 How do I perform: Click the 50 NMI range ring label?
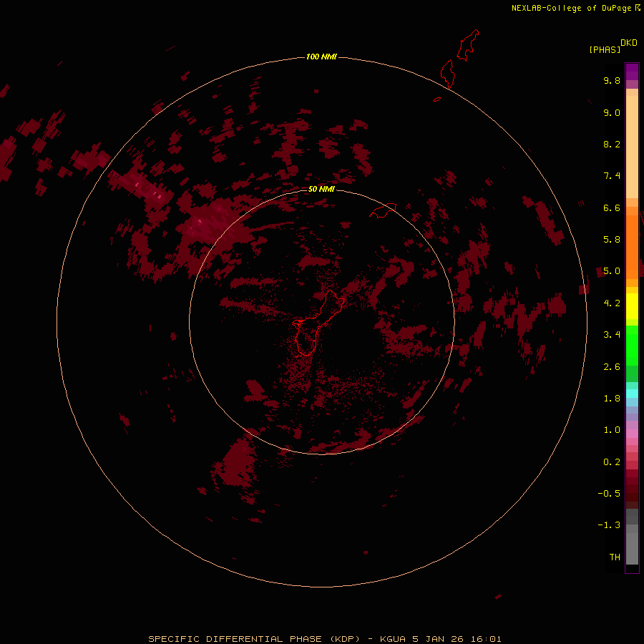coord(321,189)
